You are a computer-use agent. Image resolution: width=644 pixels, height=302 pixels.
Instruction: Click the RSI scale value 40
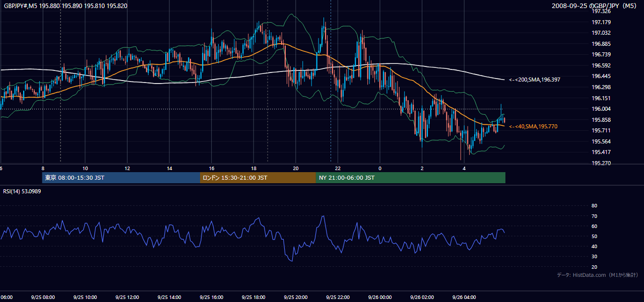coord(594,246)
